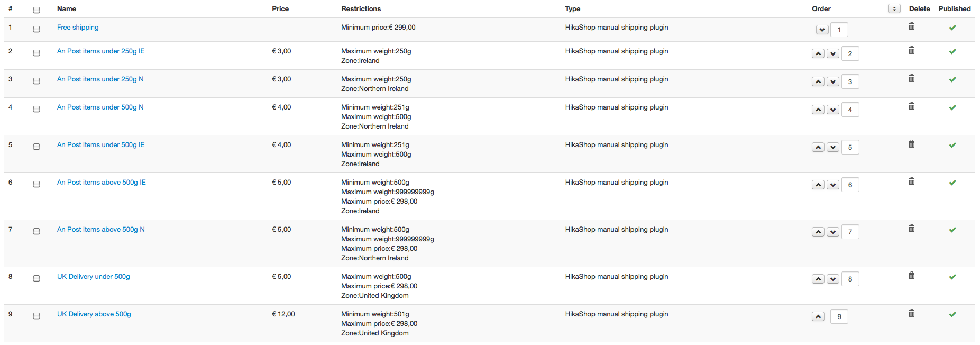Click the order number field for row 4
980x345 pixels.
click(850, 110)
